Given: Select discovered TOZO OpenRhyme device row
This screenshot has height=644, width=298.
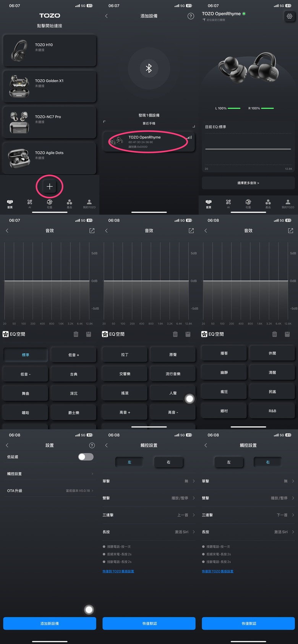Looking at the screenshot, I should pos(149,142).
